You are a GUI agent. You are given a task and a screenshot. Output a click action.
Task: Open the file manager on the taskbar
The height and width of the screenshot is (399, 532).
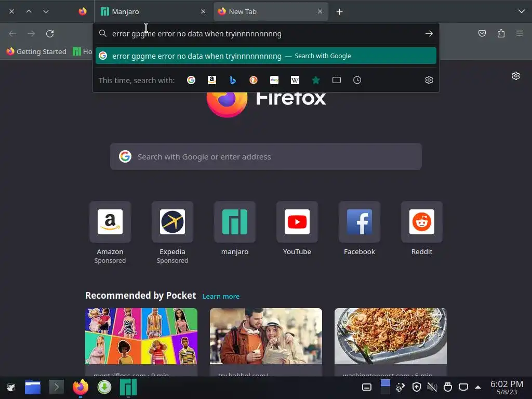pyautogui.click(x=33, y=387)
